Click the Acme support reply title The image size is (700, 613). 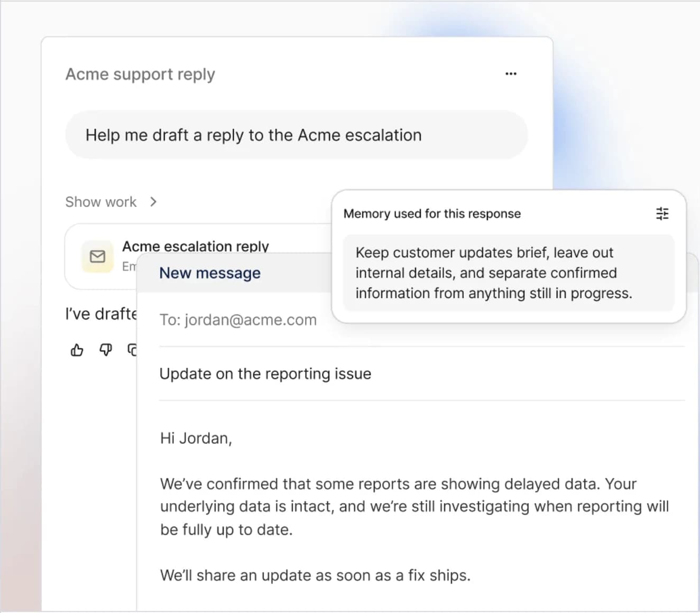140,74
